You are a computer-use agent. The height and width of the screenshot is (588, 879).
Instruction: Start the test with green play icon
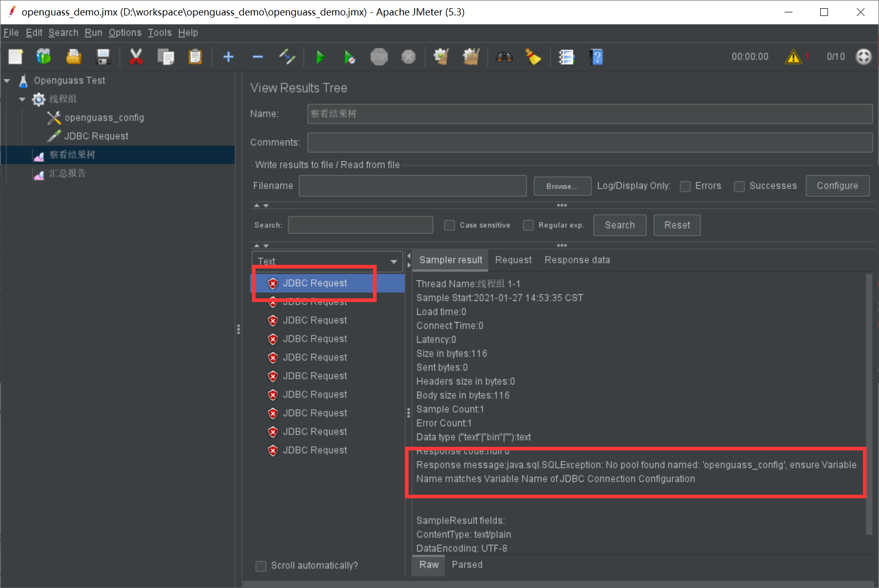(320, 57)
